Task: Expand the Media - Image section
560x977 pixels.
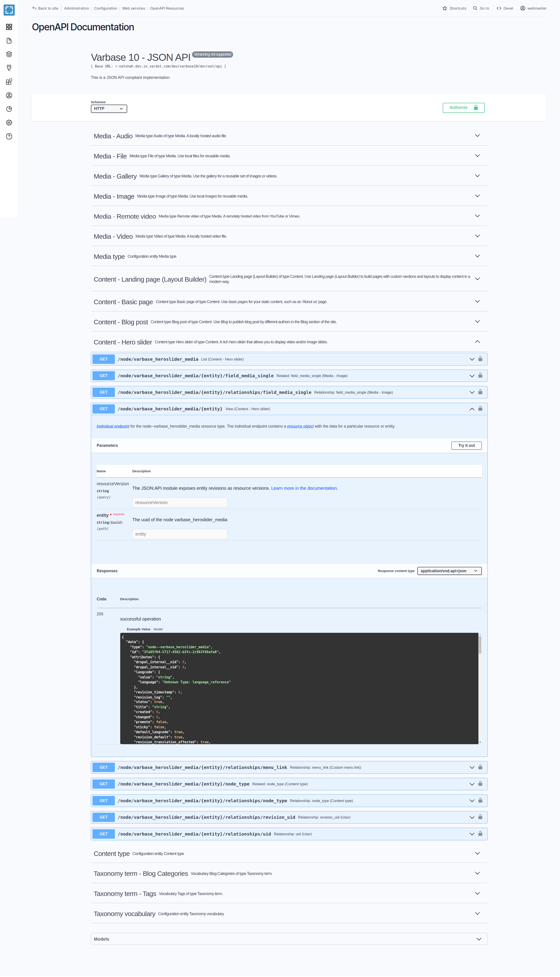Action: coord(289,196)
